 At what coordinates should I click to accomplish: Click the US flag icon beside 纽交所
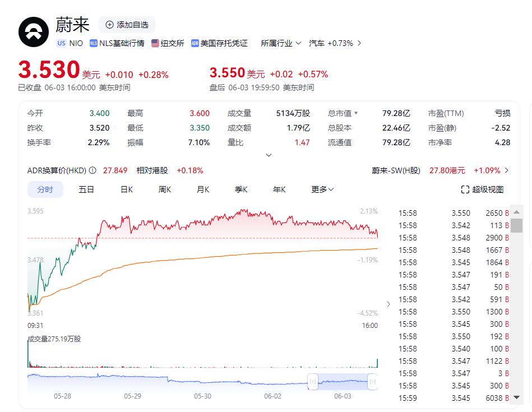click(x=155, y=43)
